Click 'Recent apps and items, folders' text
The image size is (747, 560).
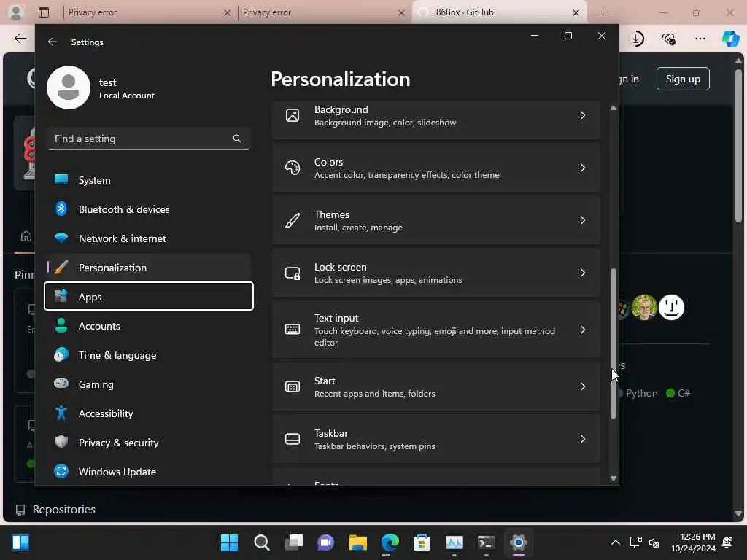click(375, 394)
